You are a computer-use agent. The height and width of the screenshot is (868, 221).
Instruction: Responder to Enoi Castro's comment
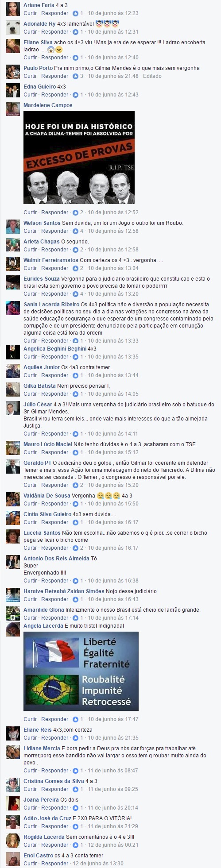(55, 864)
